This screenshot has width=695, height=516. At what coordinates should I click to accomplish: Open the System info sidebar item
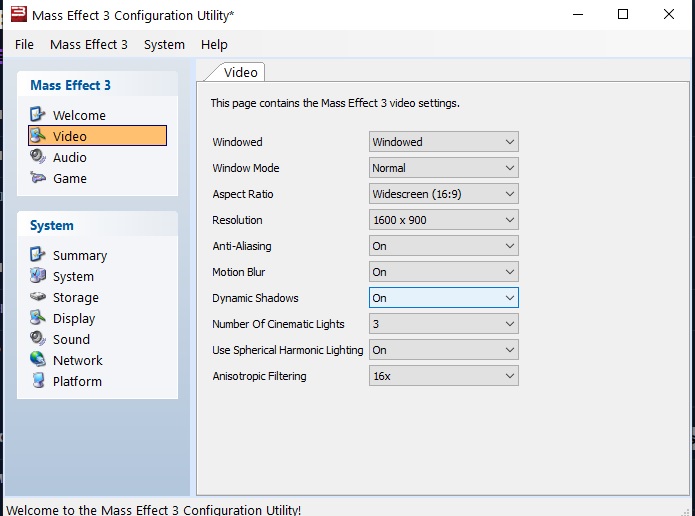tap(73, 277)
